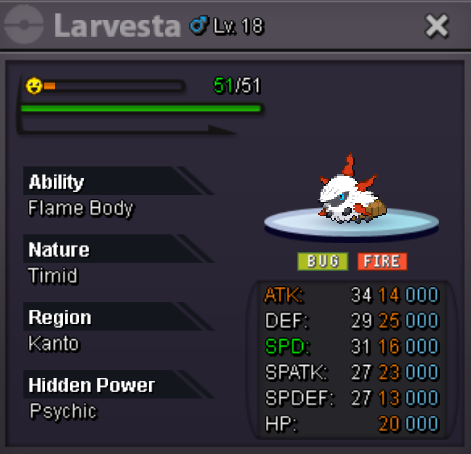Click the ATK stat row
This screenshot has width=471, height=454.
(x=351, y=295)
